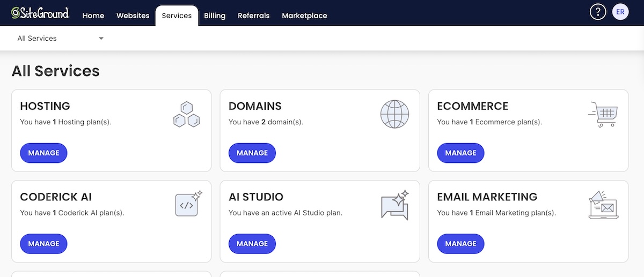
Task: Select the Services tab
Action: tap(177, 16)
